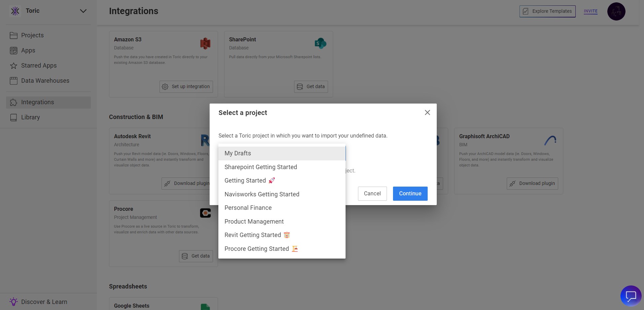Pick Revit Getting Started option
Screen dimensions: 644x310
[x=253, y=235]
